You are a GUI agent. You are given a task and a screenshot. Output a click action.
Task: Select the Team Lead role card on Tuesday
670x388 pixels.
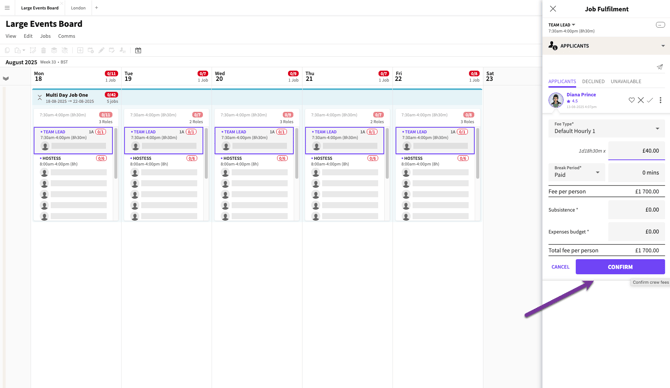tap(164, 140)
